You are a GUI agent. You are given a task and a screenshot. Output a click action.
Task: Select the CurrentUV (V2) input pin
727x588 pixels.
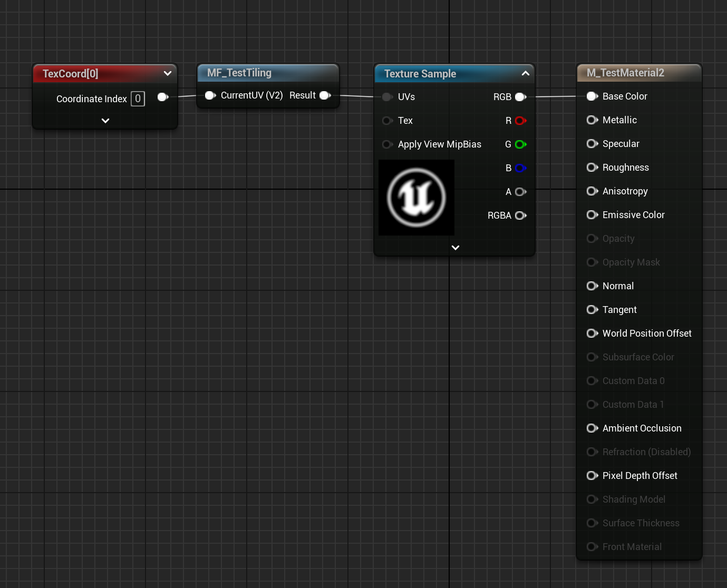click(x=210, y=95)
